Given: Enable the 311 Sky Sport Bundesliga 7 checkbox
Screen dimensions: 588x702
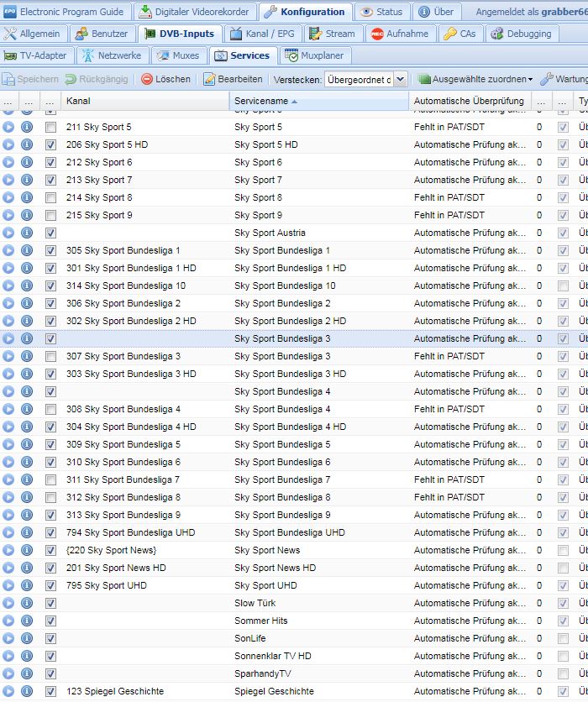Looking at the screenshot, I should click(50, 479).
